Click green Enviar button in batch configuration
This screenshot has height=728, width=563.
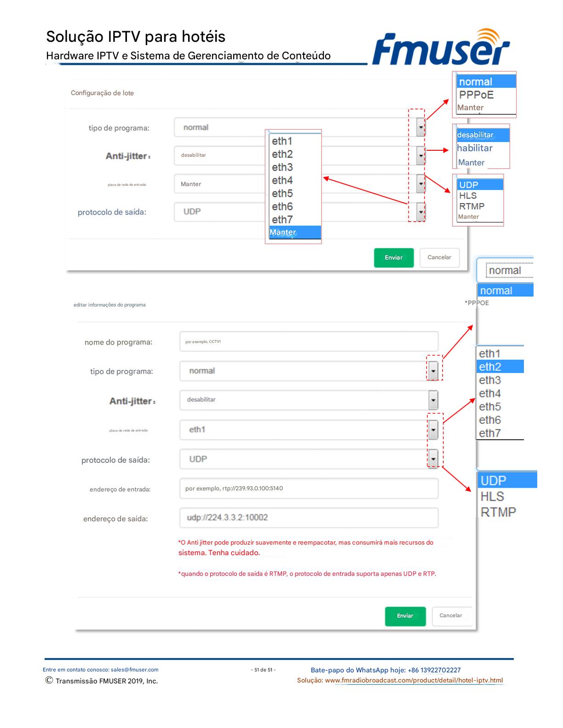pos(394,257)
